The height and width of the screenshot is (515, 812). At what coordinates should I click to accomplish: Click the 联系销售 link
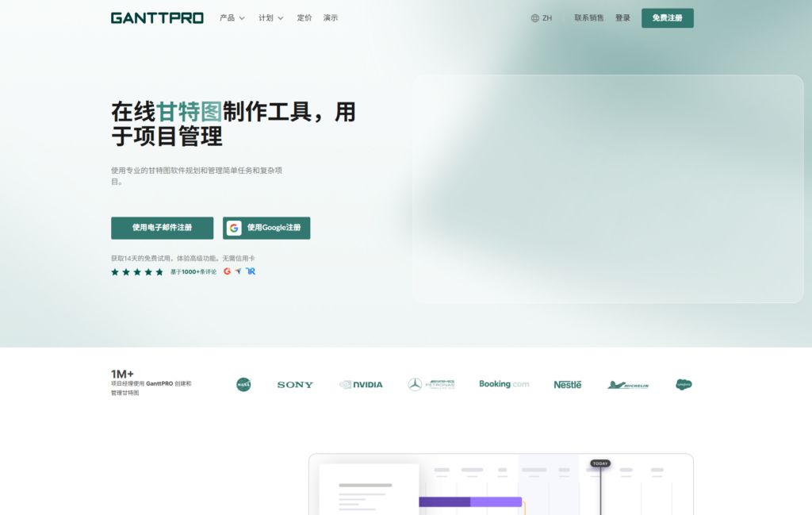[589, 18]
